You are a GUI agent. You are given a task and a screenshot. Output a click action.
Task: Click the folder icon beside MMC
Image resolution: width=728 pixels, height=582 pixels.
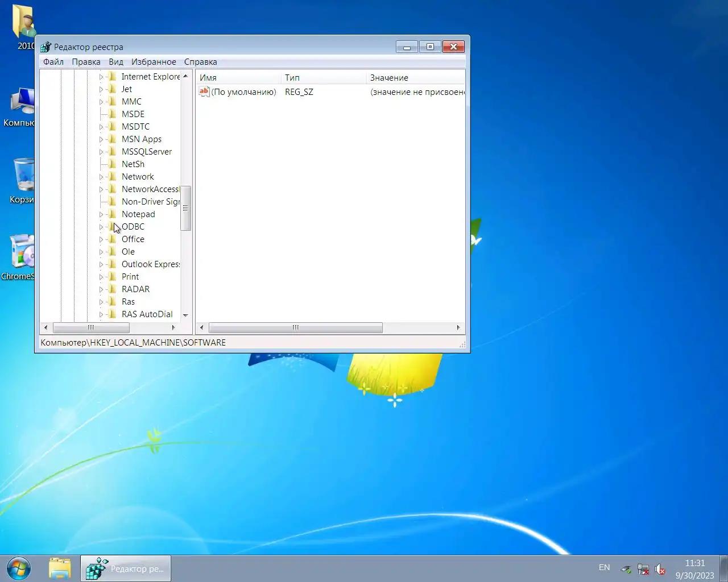click(113, 102)
